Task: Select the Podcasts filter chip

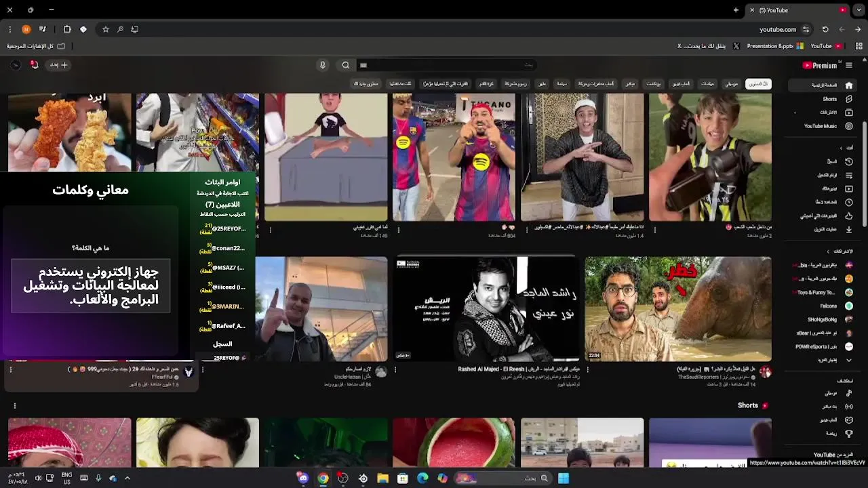Action: [654, 84]
